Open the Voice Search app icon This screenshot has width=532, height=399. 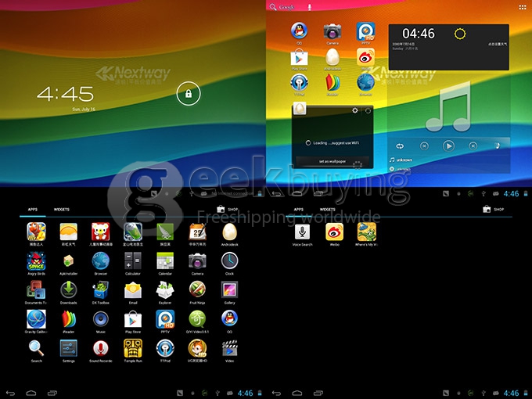tap(302, 232)
